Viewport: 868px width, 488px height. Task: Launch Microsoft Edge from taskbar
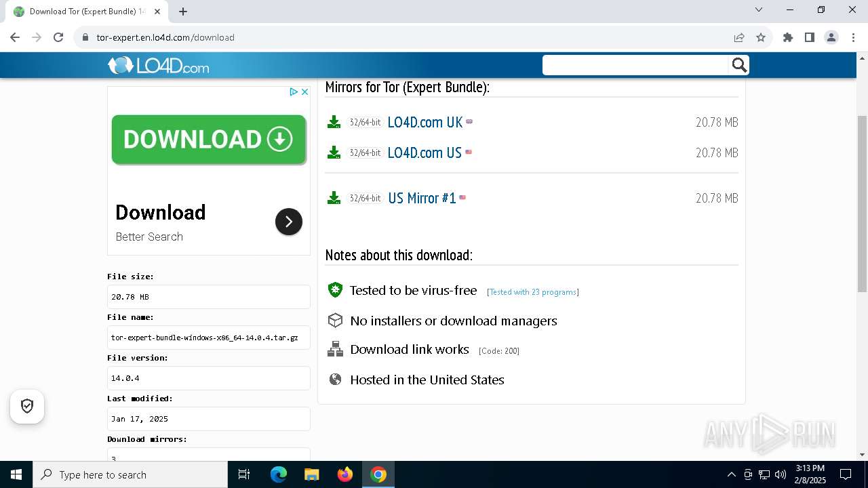pyautogui.click(x=279, y=474)
